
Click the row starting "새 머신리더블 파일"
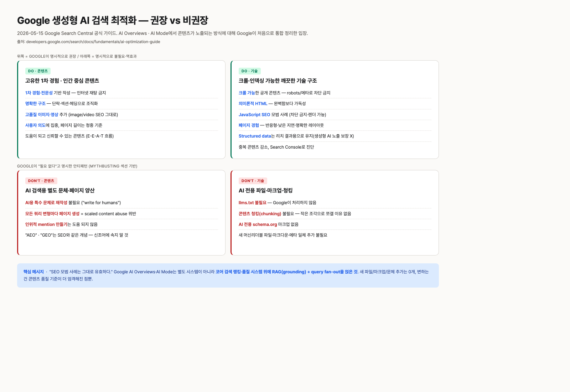click(x=335, y=235)
